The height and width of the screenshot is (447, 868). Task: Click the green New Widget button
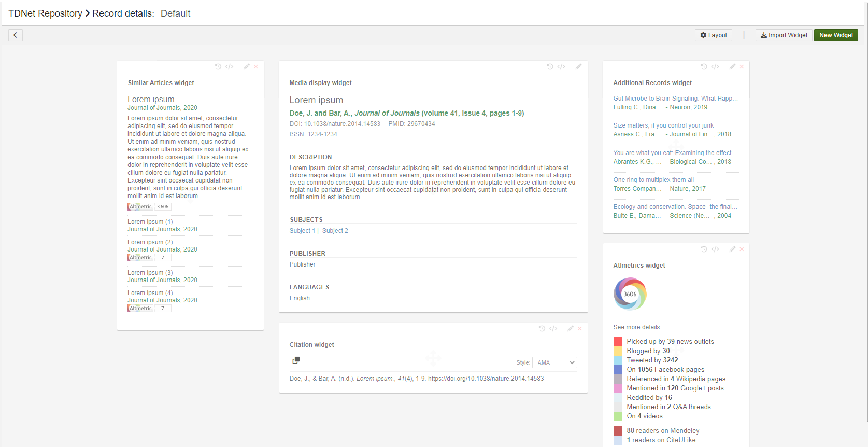click(x=836, y=35)
